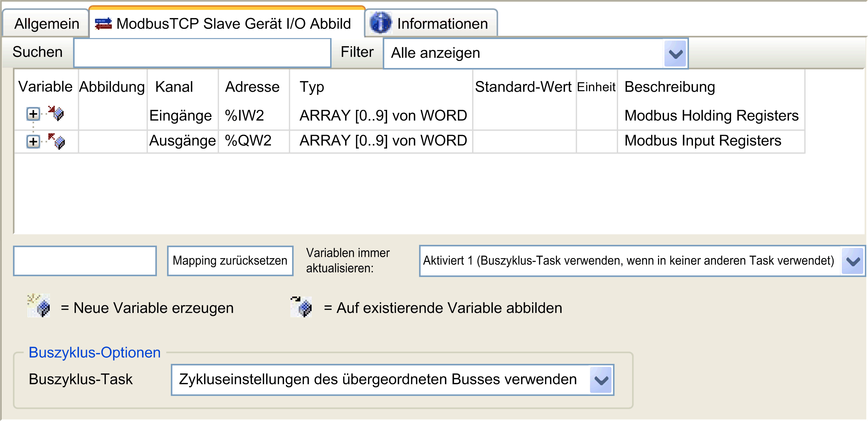Click the blue Informationen info icon

(381, 23)
